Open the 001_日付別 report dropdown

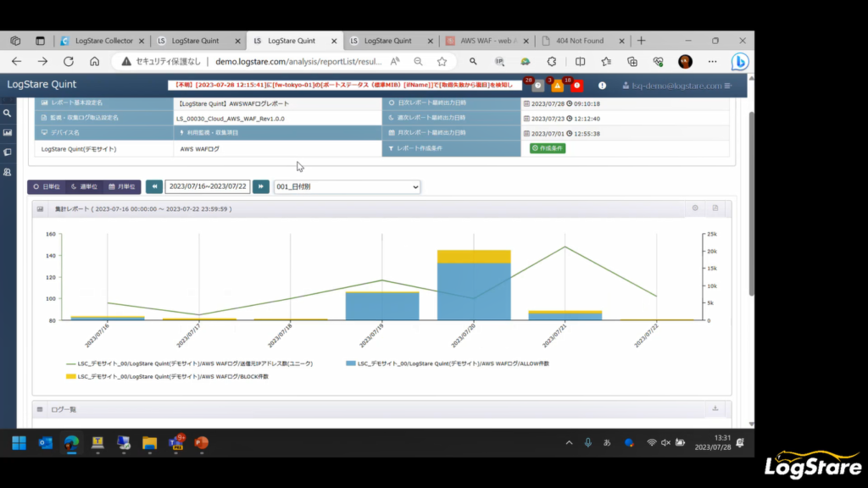pos(347,186)
